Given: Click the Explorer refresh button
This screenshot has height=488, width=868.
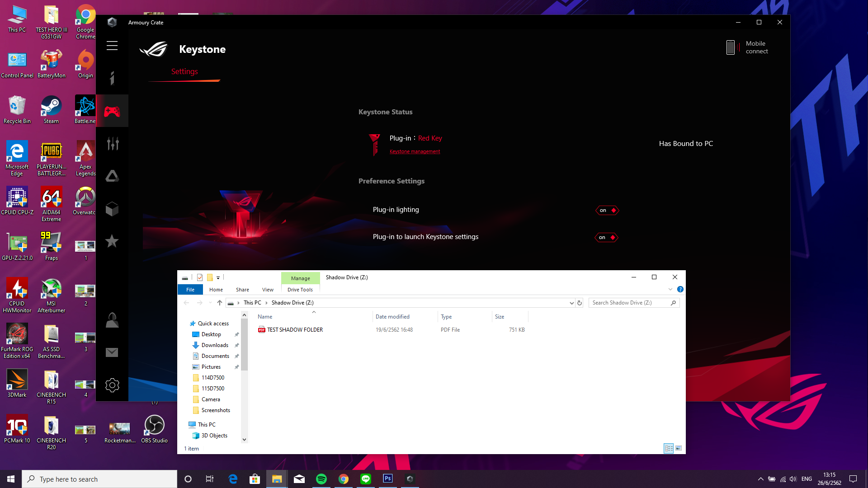Looking at the screenshot, I should tap(580, 303).
